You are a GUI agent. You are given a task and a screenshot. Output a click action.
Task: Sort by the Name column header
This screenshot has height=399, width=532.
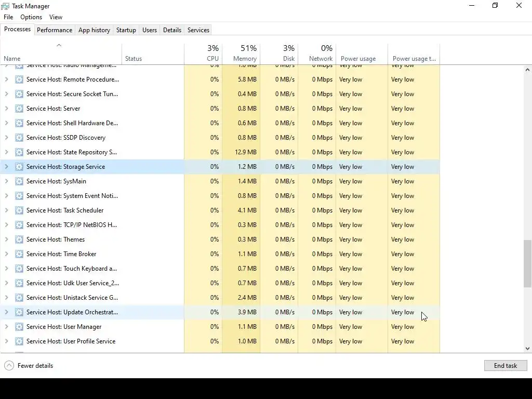(61, 54)
